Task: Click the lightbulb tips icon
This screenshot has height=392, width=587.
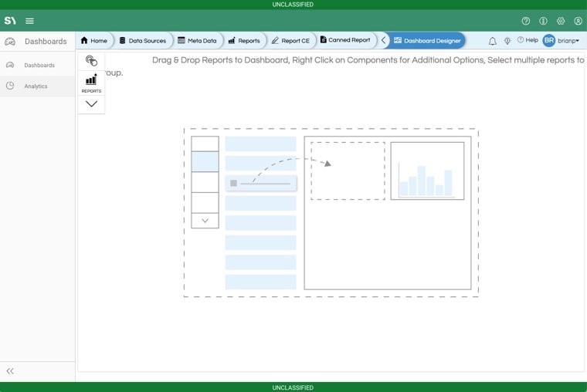Action: coord(507,41)
